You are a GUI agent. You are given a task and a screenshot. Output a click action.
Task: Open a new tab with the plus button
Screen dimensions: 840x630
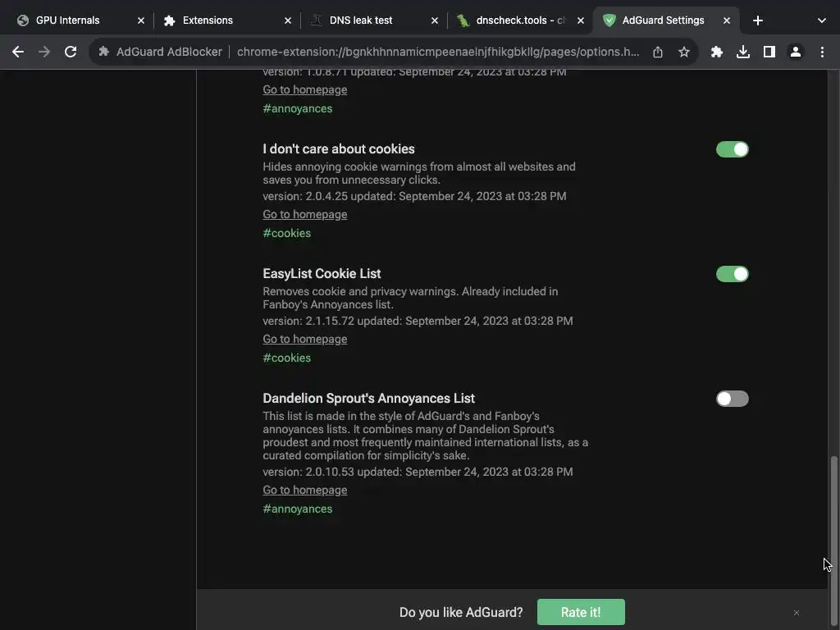757,21
